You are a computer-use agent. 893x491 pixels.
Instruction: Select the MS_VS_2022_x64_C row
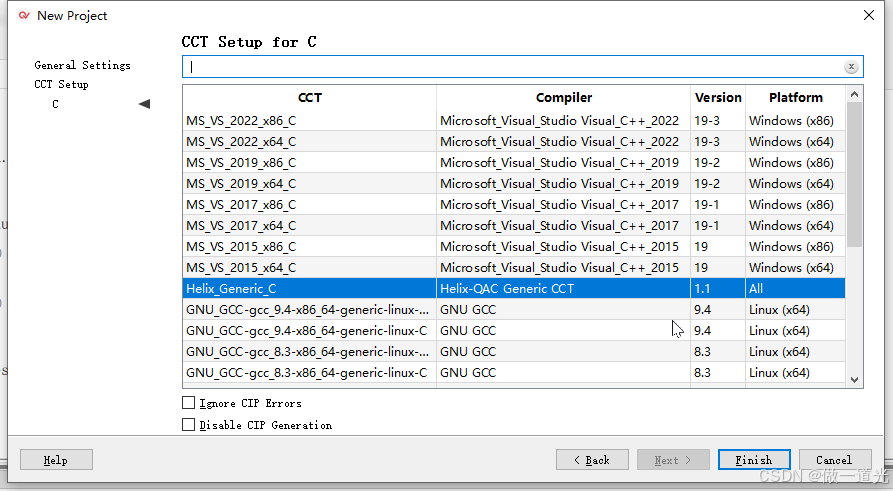tap(514, 141)
